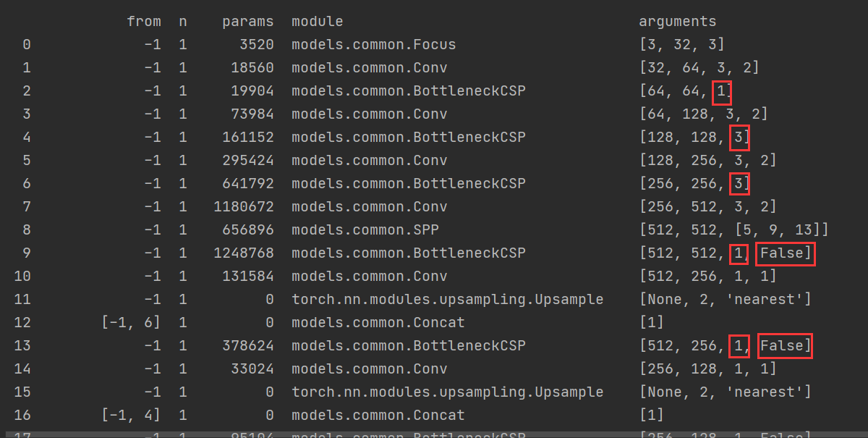Click params value 1248768
The height and width of the screenshot is (438, 868).
[x=244, y=253]
